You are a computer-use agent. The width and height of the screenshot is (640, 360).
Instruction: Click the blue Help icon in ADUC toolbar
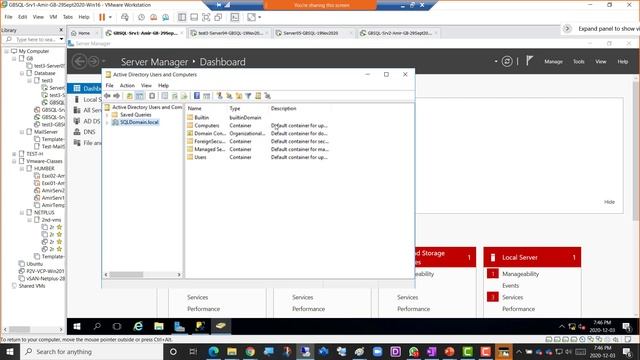coord(197,96)
